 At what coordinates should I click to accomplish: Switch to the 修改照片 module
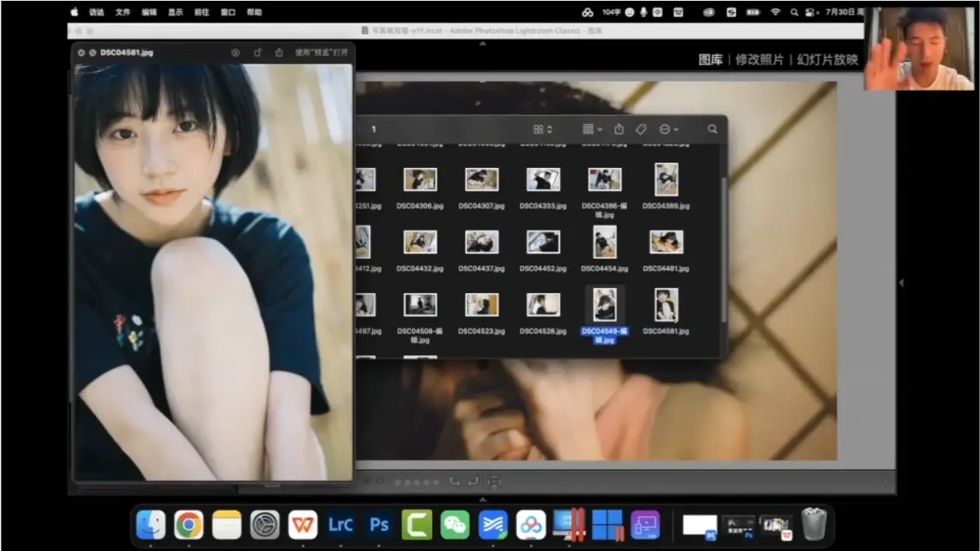click(759, 60)
